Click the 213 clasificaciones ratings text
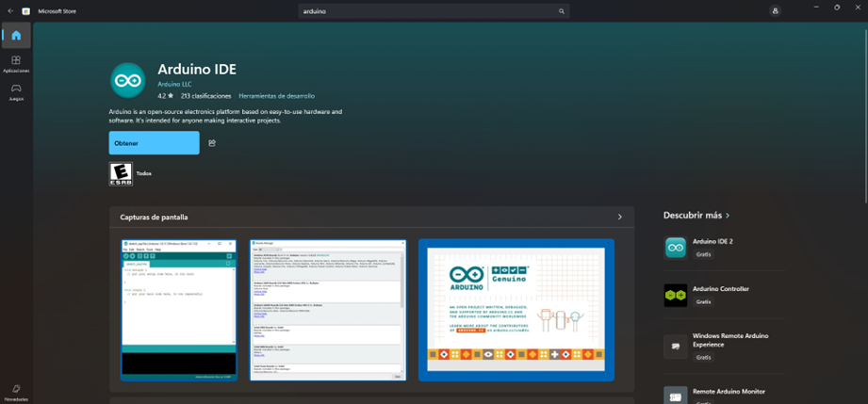Viewport: 868px width, 404px height. pos(205,96)
